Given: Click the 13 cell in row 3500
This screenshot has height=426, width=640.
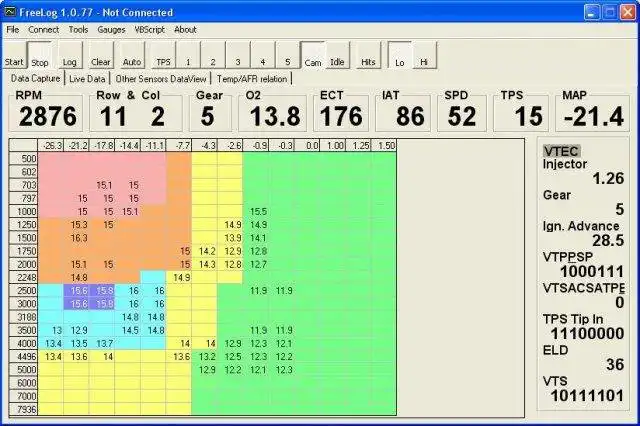Looking at the screenshot, I should pyautogui.click(x=51, y=330).
